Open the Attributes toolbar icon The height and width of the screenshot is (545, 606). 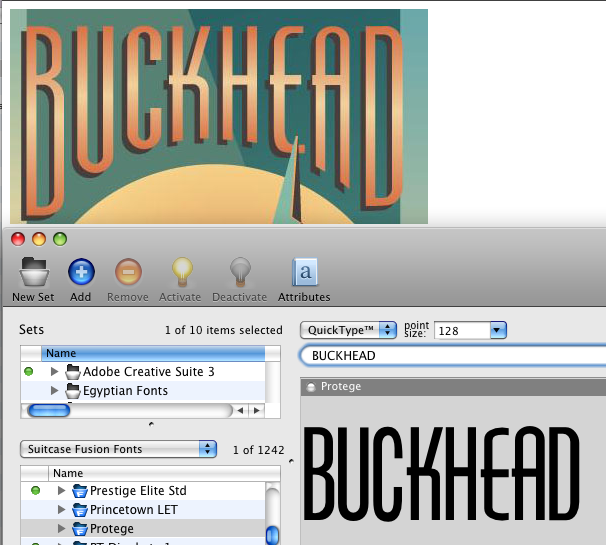coord(305,272)
